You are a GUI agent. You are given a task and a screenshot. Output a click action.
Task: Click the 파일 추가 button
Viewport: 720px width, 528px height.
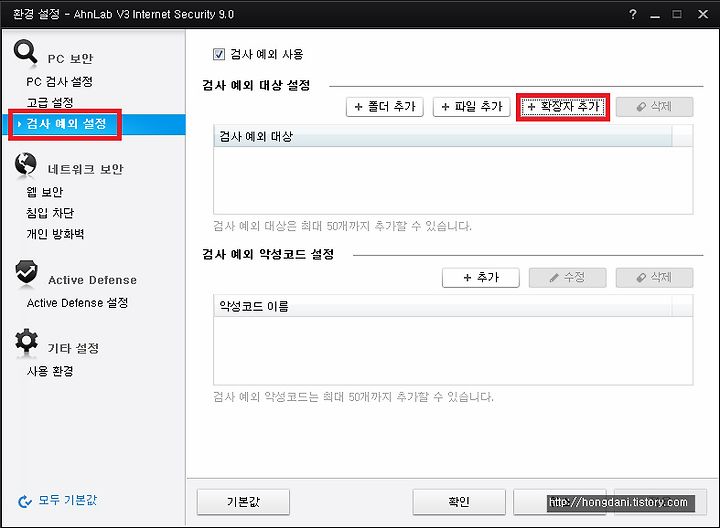tap(472, 107)
